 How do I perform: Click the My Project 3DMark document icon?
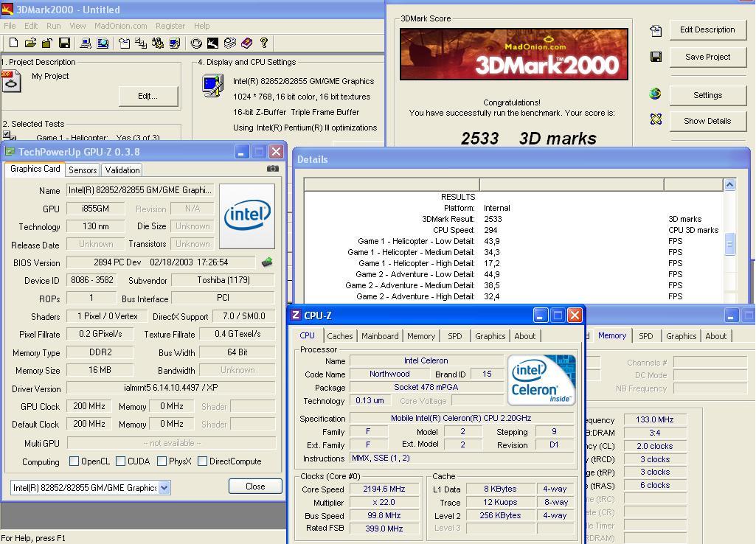point(10,81)
